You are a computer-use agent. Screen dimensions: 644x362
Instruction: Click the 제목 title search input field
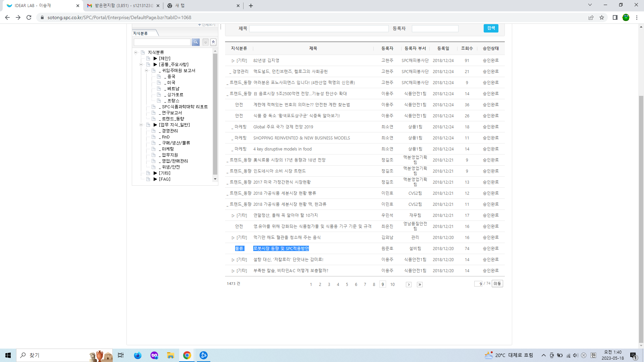(319, 29)
